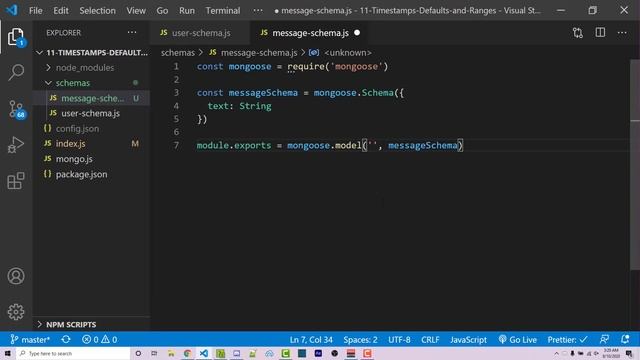Click the unsaved dot on message-schema.js tab

pyautogui.click(x=357, y=33)
